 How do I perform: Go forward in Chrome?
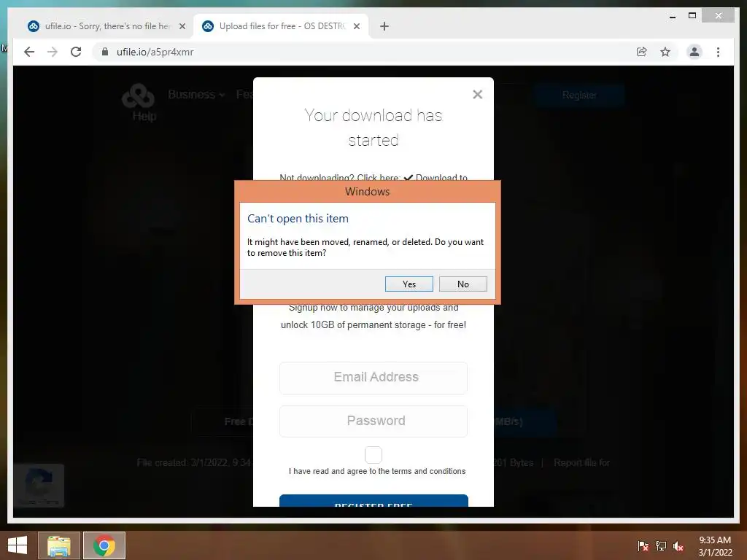point(53,52)
